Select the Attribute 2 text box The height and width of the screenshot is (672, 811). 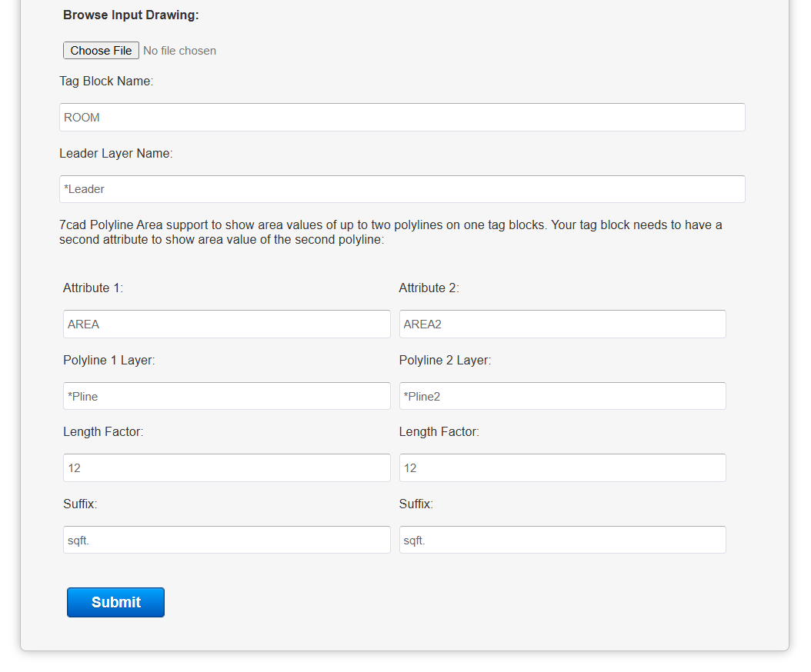[562, 324]
